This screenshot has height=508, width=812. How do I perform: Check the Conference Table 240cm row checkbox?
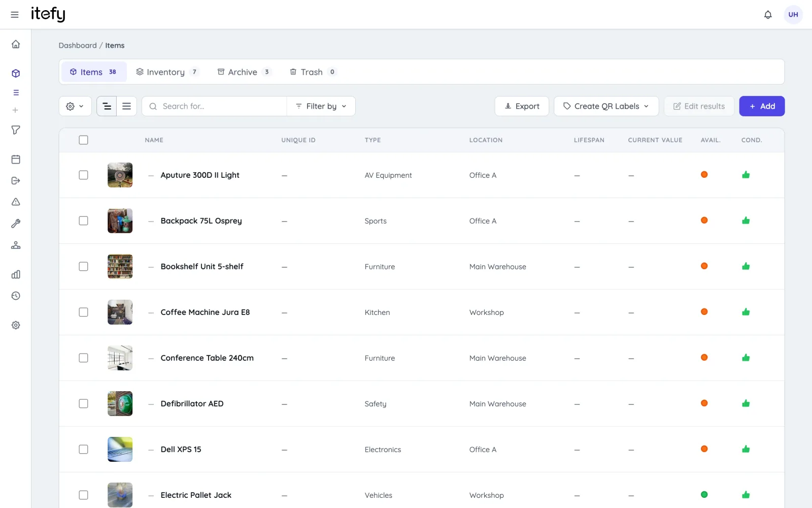pos(84,358)
